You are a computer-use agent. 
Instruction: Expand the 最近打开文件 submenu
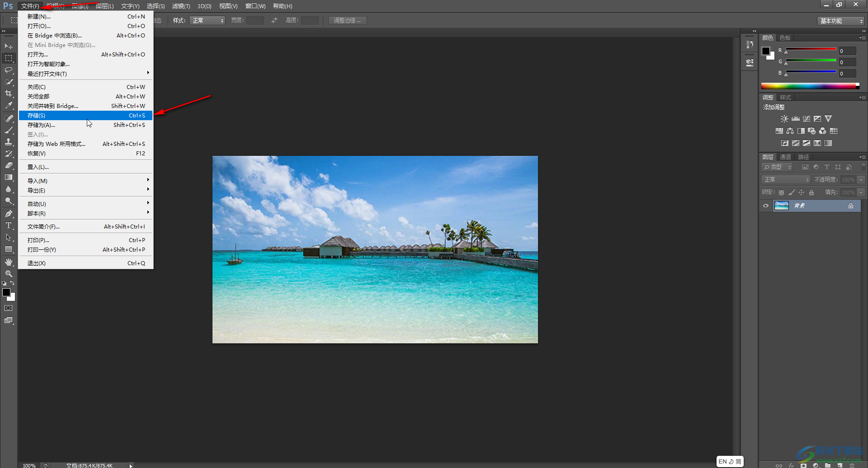[86, 74]
